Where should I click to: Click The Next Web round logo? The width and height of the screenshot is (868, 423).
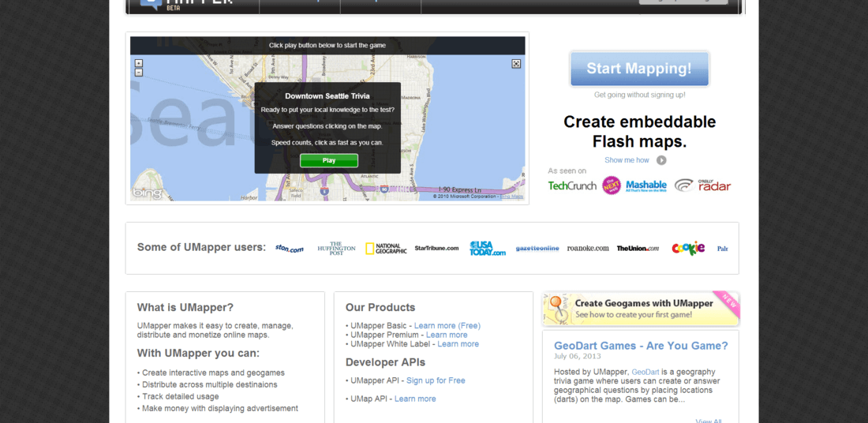(x=612, y=185)
